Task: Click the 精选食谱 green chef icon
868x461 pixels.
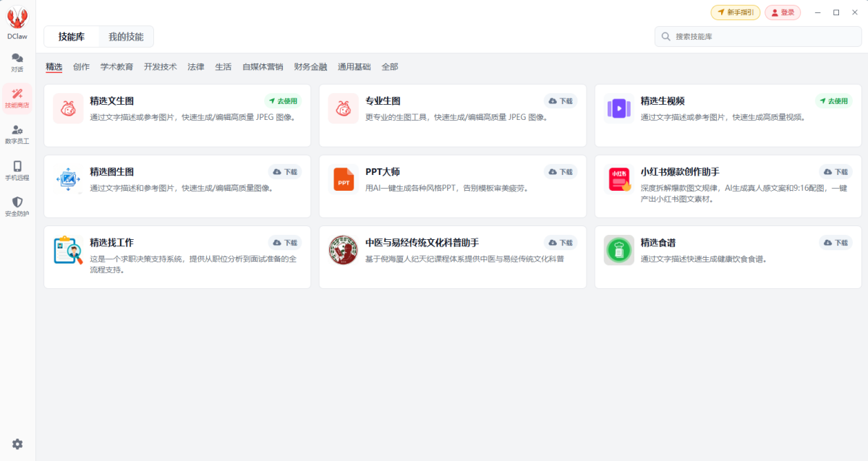Action: [619, 250]
